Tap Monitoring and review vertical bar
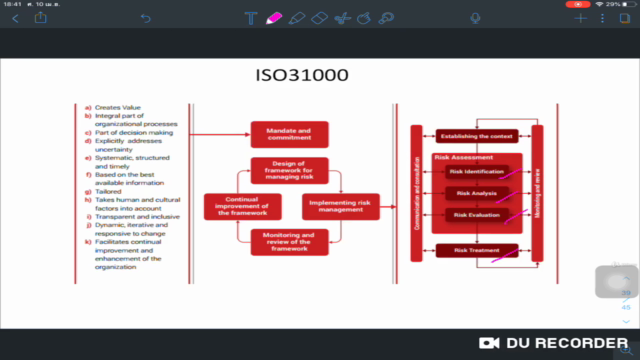The width and height of the screenshot is (640, 360). tap(537, 193)
